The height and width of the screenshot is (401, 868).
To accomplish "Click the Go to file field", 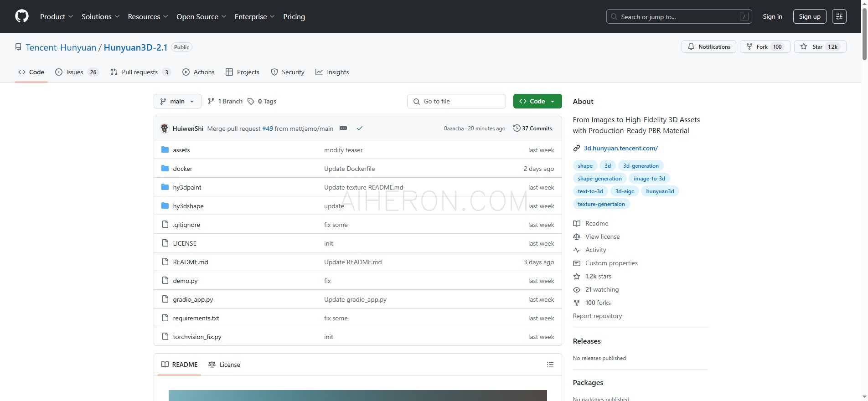I will pos(456,101).
